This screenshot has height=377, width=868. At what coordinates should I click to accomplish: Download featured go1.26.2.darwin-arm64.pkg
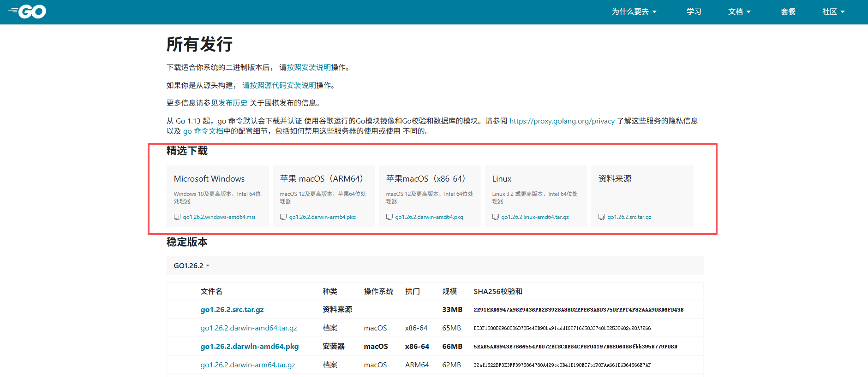click(322, 217)
